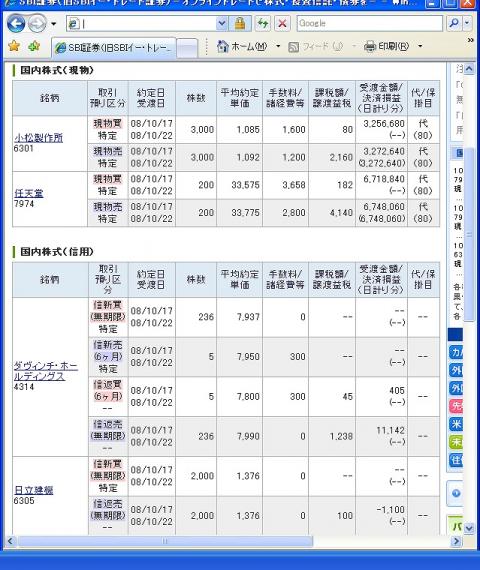Expand the recent pages dropdown arrow
The height and width of the screenshot is (570, 480).
[x=54, y=24]
